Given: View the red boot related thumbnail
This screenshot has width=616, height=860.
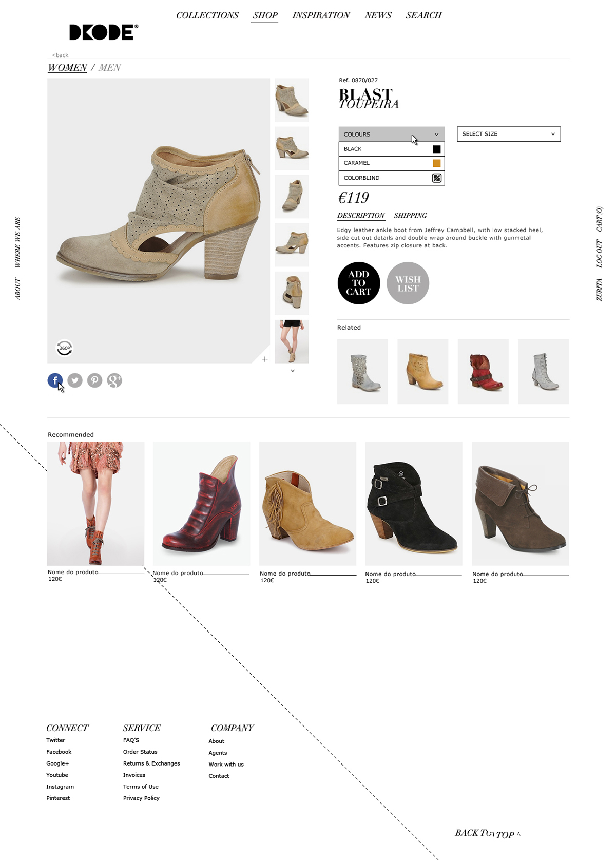Looking at the screenshot, I should pyautogui.click(x=483, y=371).
